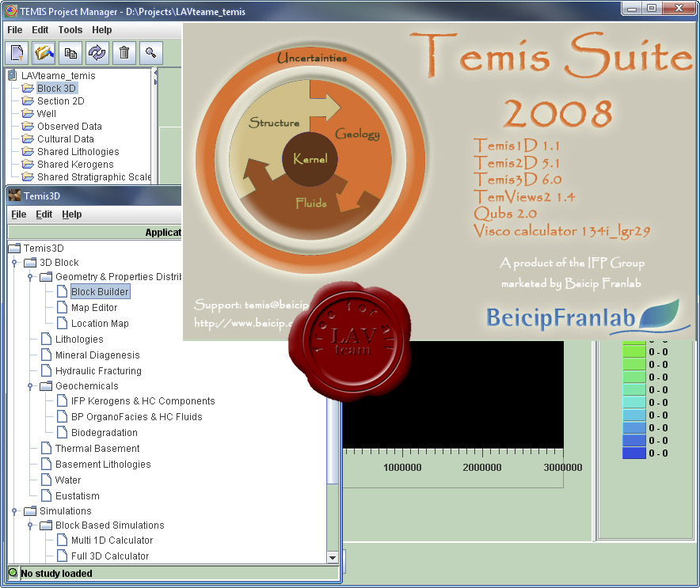The height and width of the screenshot is (588, 700).
Task: Open the Help menu in Temis3D window
Action: point(72,214)
